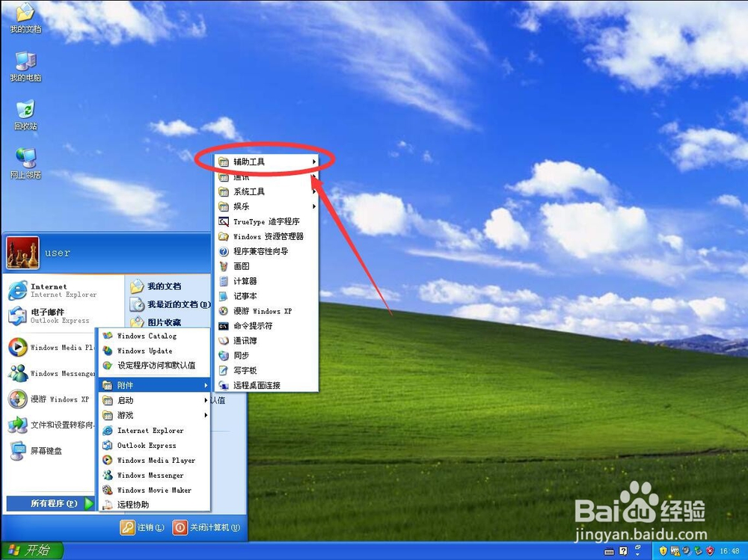Open My Documents desktop icon

click(x=25, y=18)
